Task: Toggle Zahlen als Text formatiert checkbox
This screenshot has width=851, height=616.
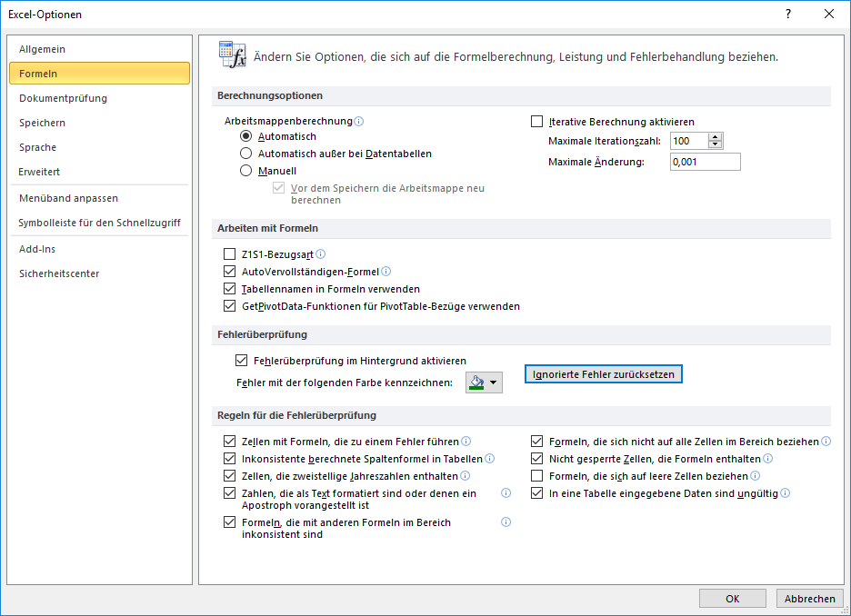Action: (230, 493)
